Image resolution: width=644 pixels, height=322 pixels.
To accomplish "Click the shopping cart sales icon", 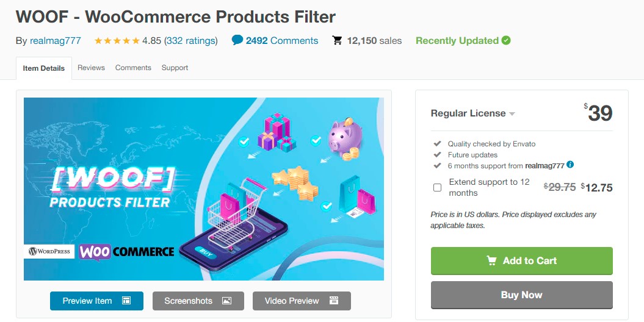I will coord(337,40).
